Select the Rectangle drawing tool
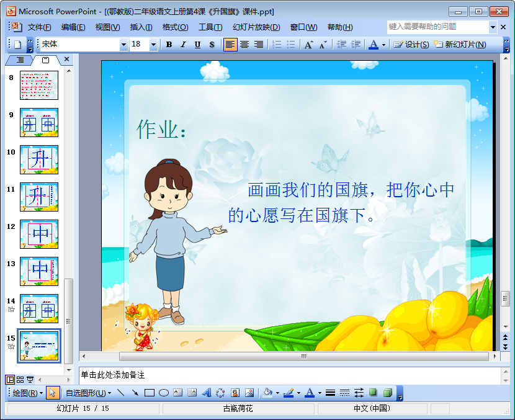Screen dimensions: 515x420 [x=150, y=393]
